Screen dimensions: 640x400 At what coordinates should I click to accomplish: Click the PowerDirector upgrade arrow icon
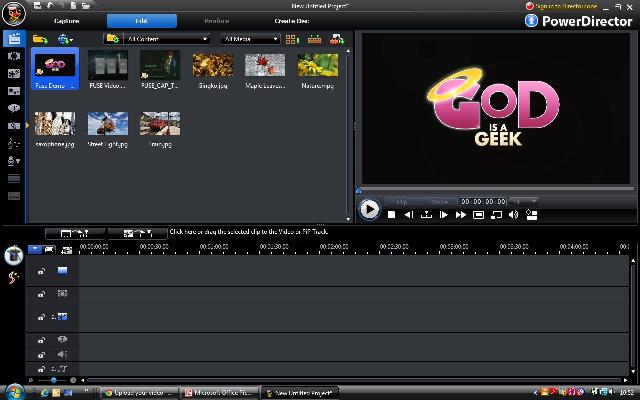point(531,20)
